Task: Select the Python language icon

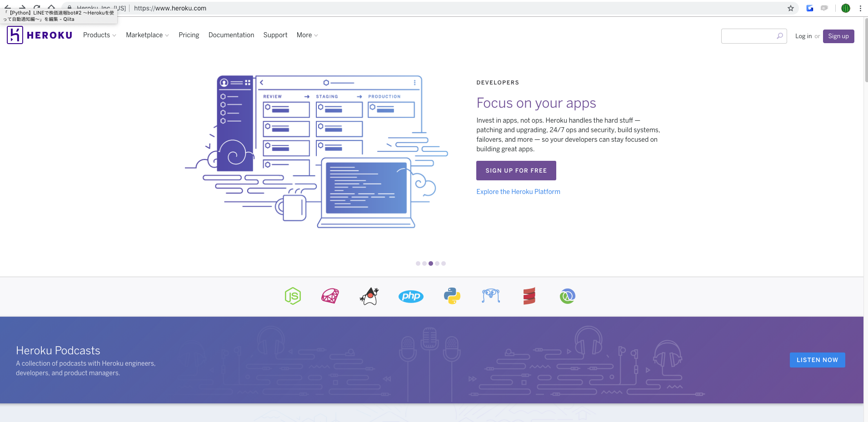Action: pyautogui.click(x=452, y=296)
